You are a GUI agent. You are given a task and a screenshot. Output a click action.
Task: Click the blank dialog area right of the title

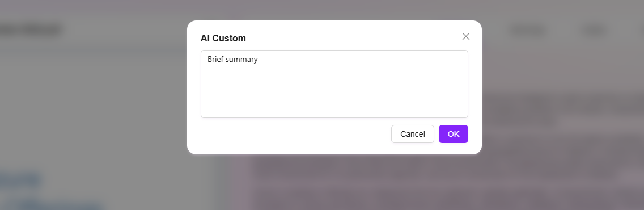(353, 38)
